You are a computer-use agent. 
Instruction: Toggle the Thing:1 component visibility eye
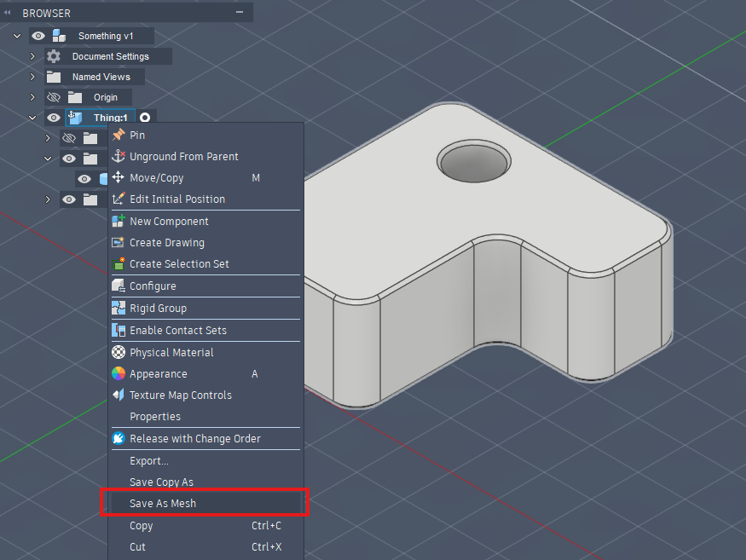coord(54,118)
